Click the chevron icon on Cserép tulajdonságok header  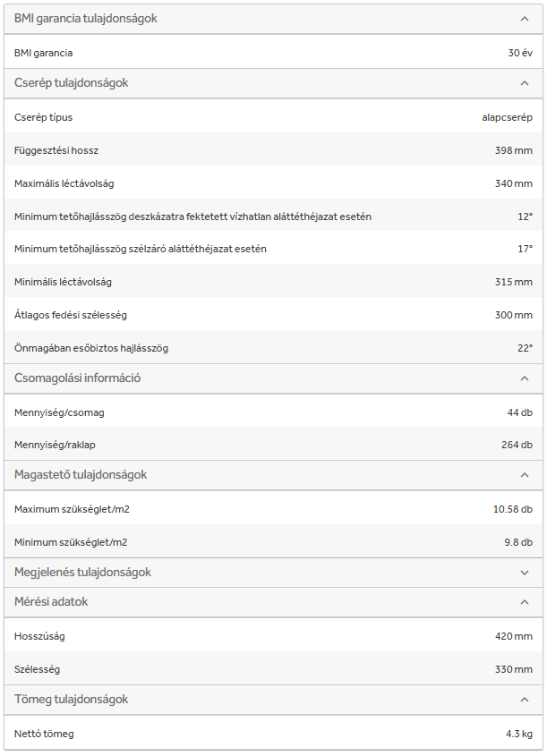coord(525,83)
